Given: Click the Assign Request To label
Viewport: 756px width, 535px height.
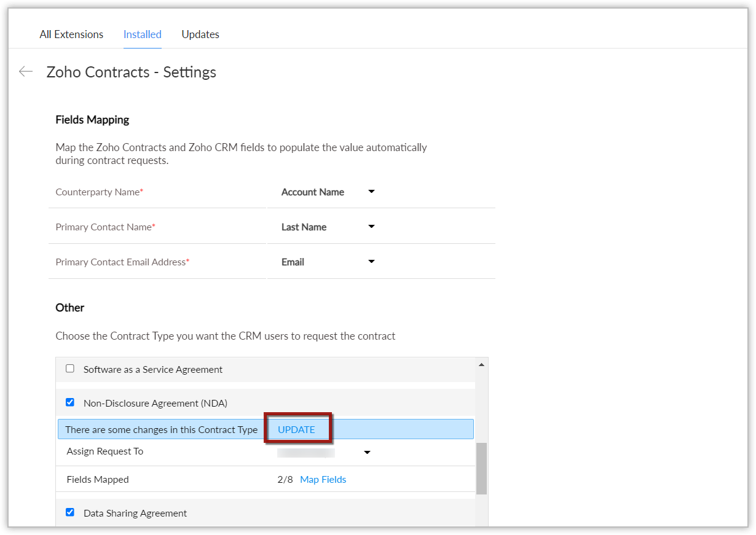Looking at the screenshot, I should pyautogui.click(x=104, y=451).
